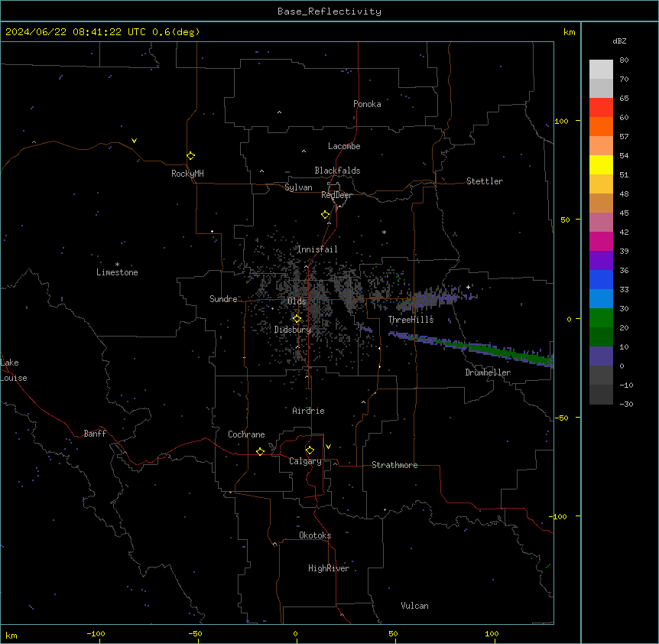
Task: Click the -50 tick on right vertical axis
Action: click(561, 418)
